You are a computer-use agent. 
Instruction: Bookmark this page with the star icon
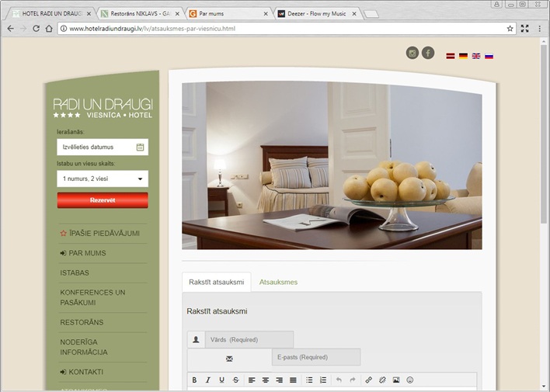[510, 29]
